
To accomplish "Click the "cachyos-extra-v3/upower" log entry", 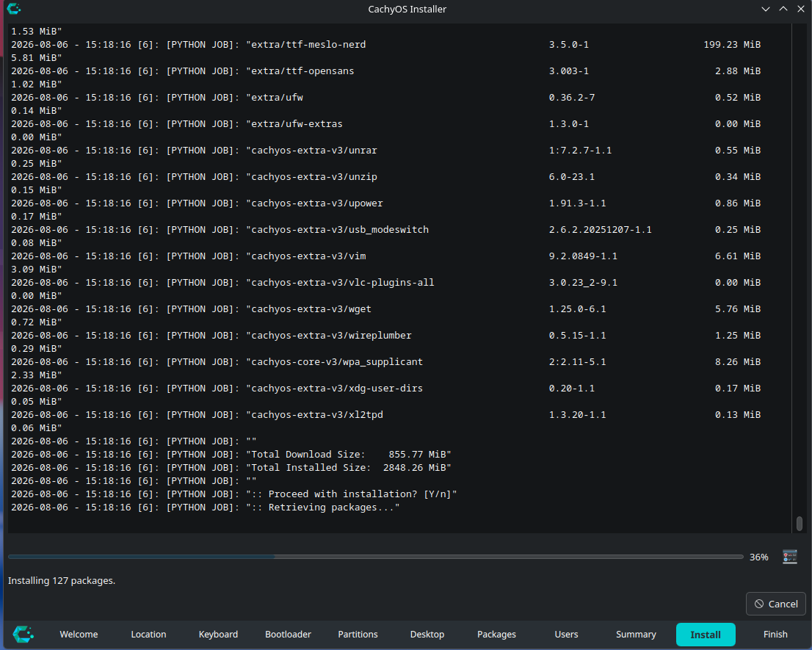I will (385, 203).
